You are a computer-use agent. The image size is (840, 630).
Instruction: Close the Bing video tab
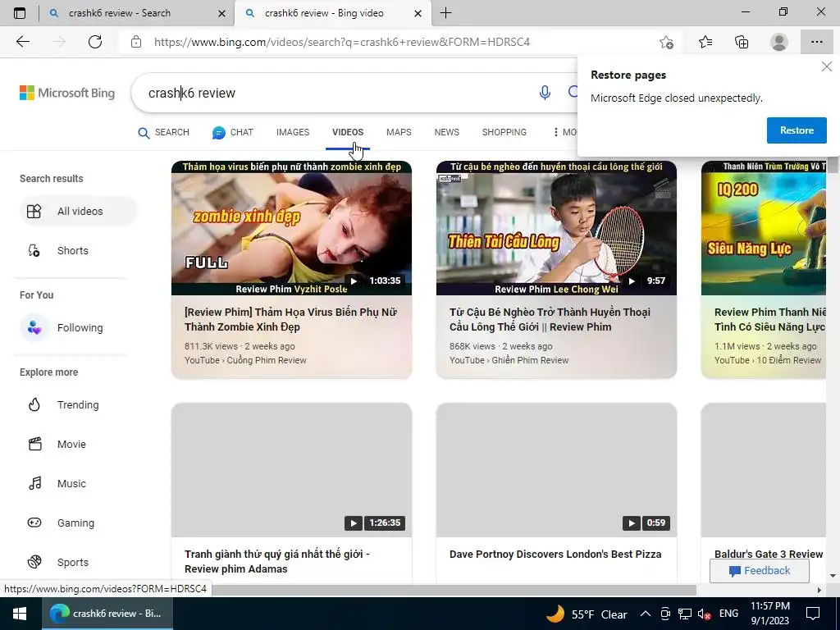418,13
